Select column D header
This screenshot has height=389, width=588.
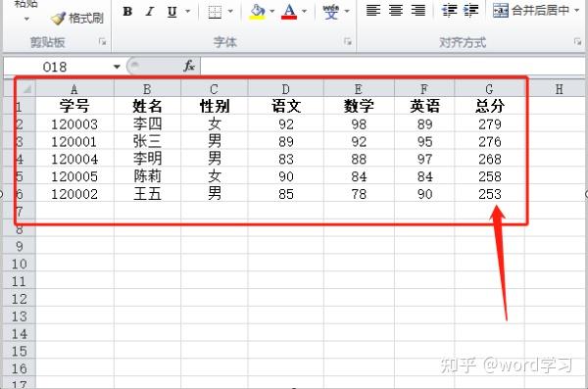click(x=286, y=89)
